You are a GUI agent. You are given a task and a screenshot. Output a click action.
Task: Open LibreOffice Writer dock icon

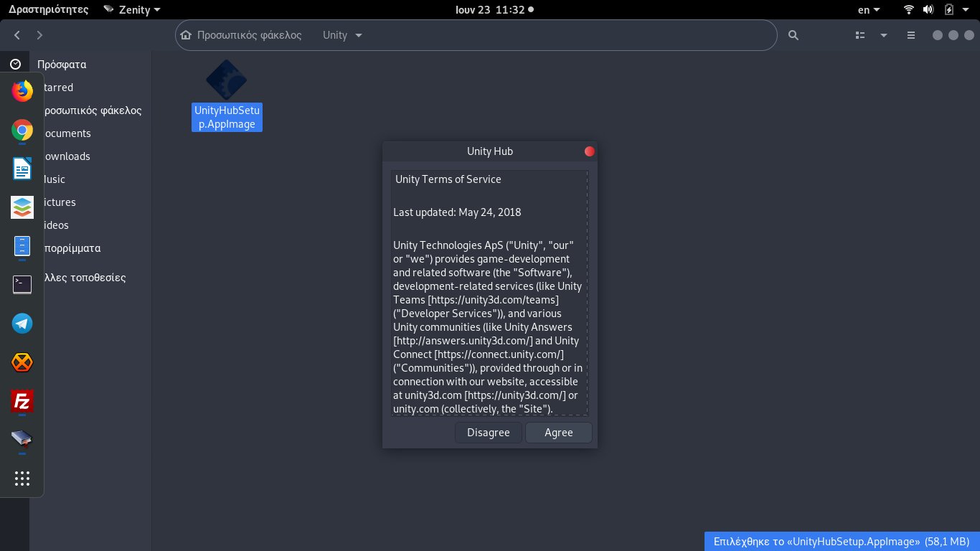[x=22, y=169]
